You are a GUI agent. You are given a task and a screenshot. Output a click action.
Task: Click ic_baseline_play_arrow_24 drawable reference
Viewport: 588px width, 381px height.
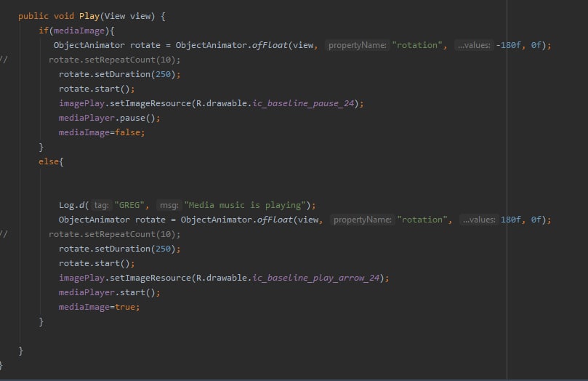pos(315,278)
